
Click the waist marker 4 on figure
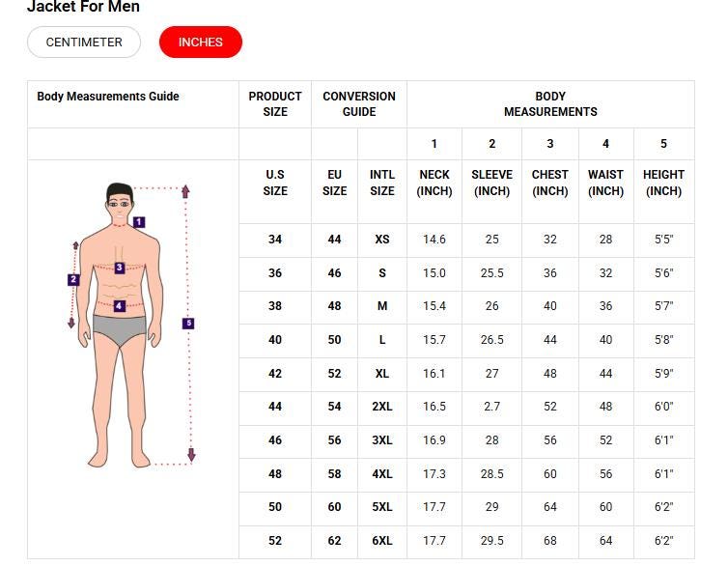pyautogui.click(x=119, y=306)
